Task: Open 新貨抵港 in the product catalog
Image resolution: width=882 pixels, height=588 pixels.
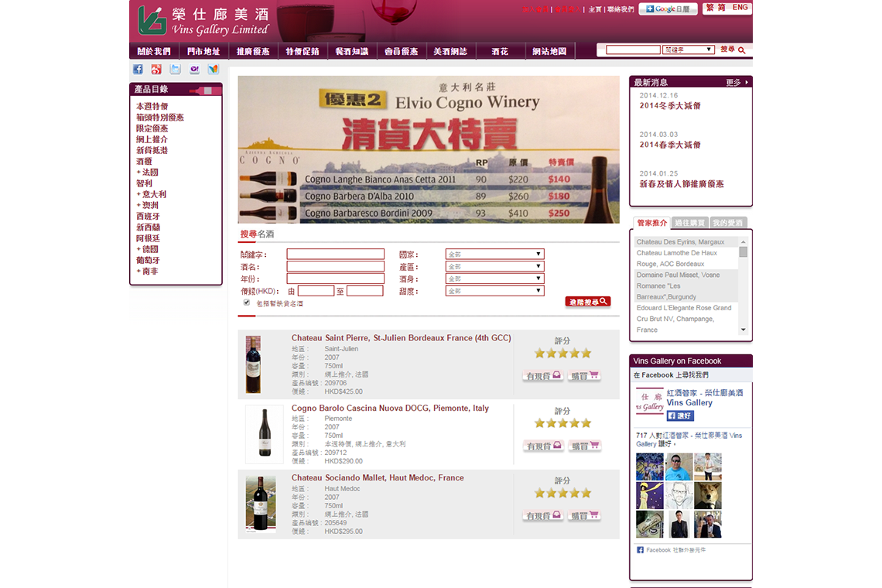Action: point(152,150)
